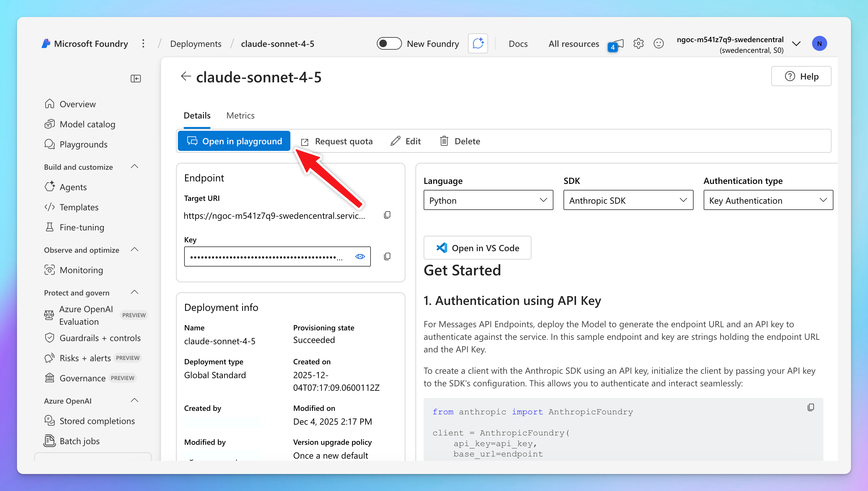The height and width of the screenshot is (491, 868).
Task: Open the settings gear icon
Action: point(638,43)
